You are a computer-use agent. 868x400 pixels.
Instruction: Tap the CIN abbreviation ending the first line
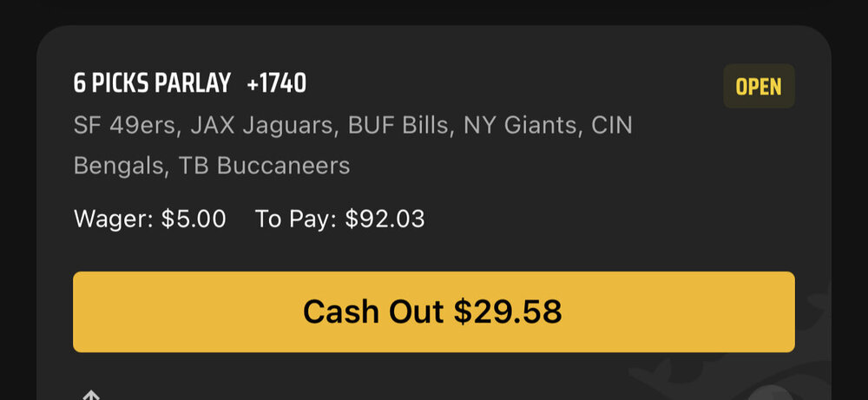(x=612, y=126)
